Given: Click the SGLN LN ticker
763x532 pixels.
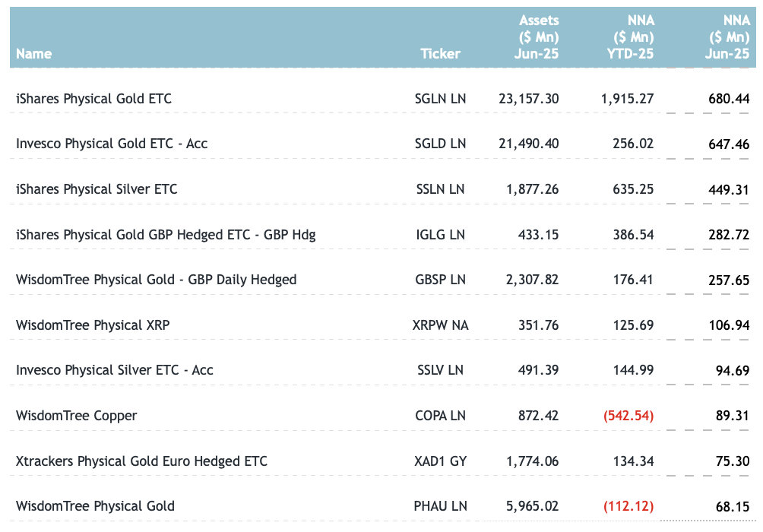Looking at the screenshot, I should tap(441, 99).
